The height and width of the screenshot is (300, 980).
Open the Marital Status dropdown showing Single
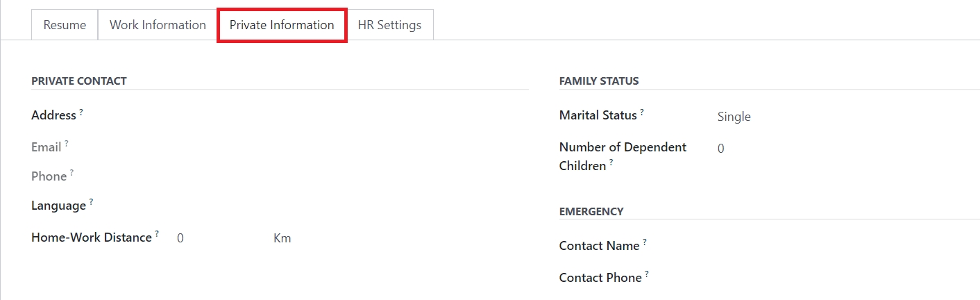point(833,117)
